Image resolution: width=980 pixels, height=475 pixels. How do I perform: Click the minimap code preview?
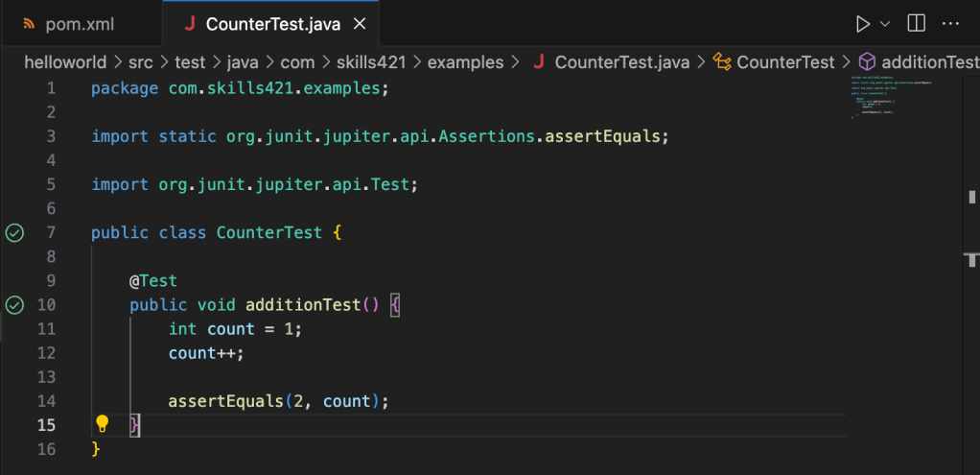pyautogui.click(x=892, y=96)
